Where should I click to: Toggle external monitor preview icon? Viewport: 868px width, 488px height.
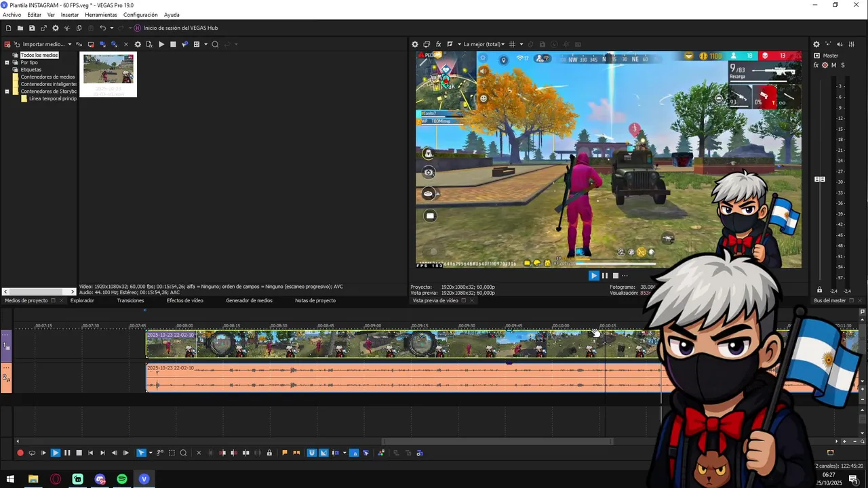click(x=427, y=44)
